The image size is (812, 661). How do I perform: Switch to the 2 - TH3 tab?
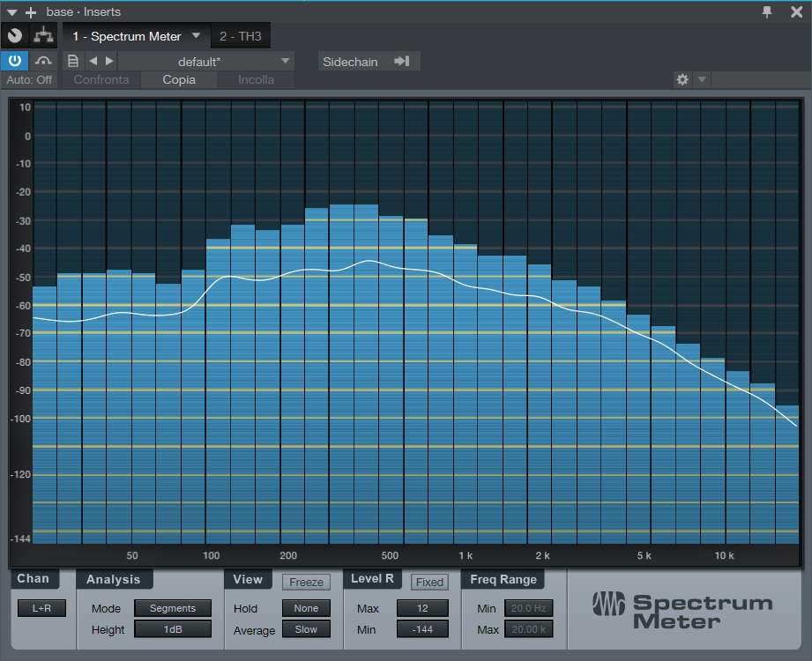coord(242,36)
